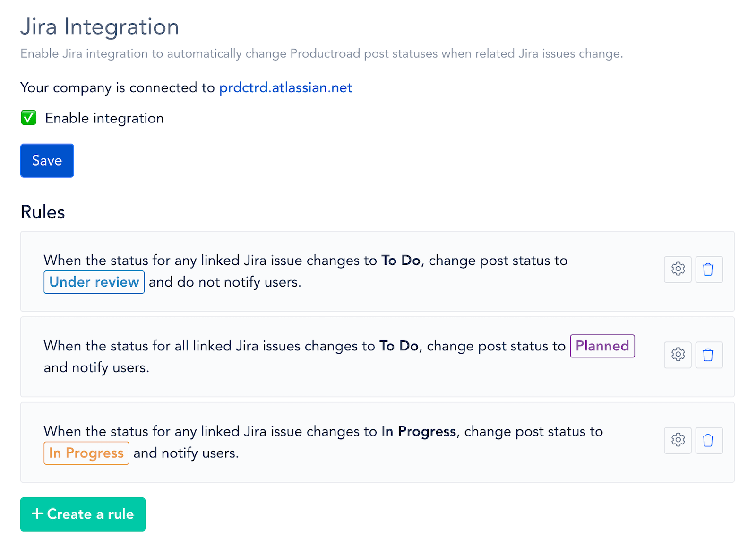Select the first rule card about To Do
This screenshot has width=756, height=549.
(x=377, y=271)
